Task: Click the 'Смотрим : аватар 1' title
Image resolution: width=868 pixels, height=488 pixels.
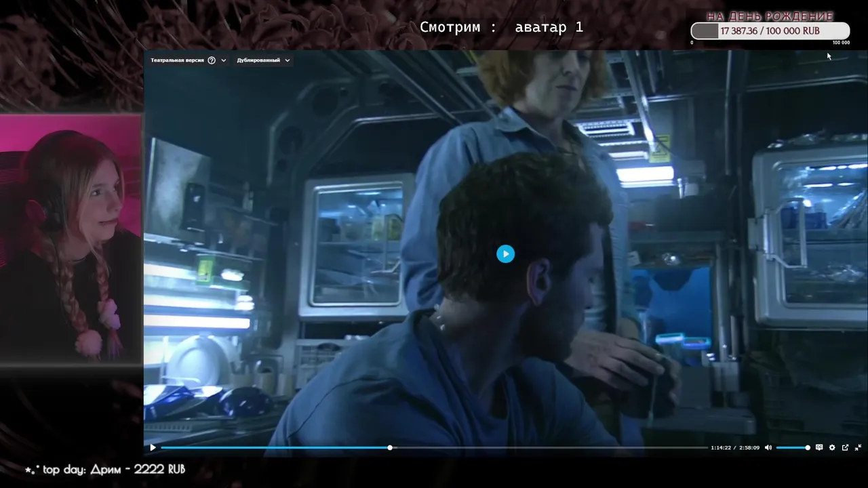Action: click(x=501, y=27)
